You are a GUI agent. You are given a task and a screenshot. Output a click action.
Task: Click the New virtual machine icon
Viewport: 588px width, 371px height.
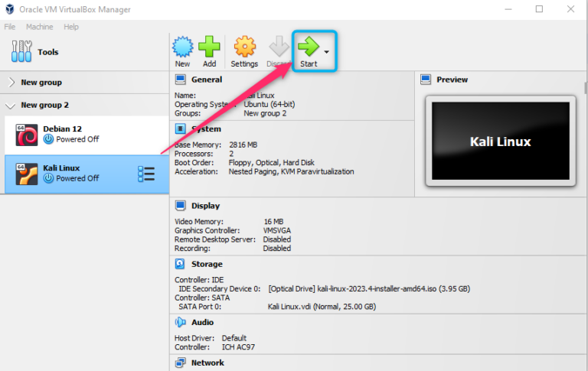click(x=182, y=47)
